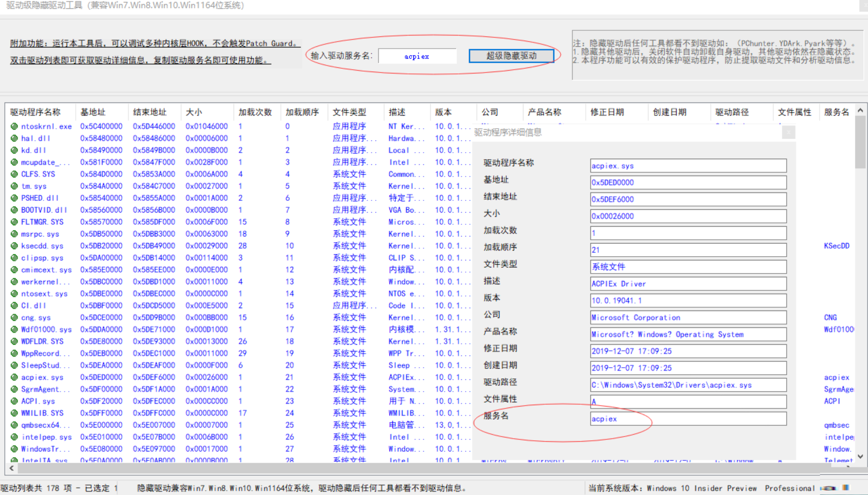Click the green icon next to acpiex.sys
Viewport: 868px width, 495px height.
tap(14, 377)
